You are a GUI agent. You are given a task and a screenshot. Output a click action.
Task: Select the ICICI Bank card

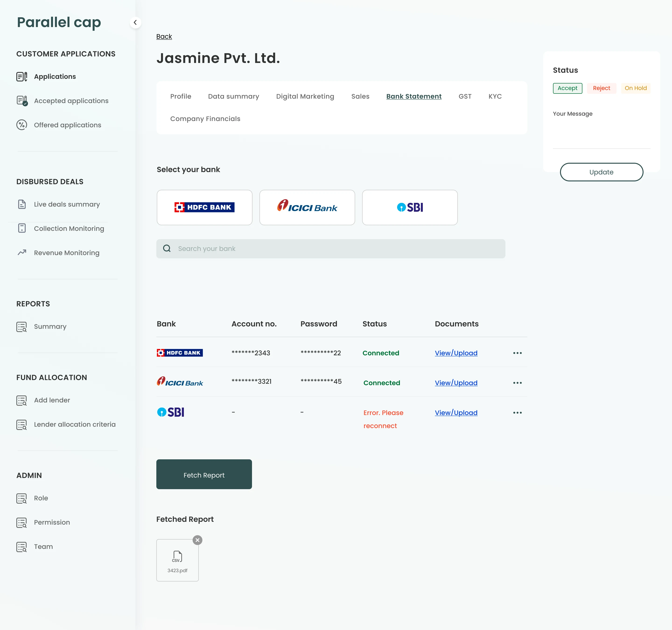click(x=307, y=208)
